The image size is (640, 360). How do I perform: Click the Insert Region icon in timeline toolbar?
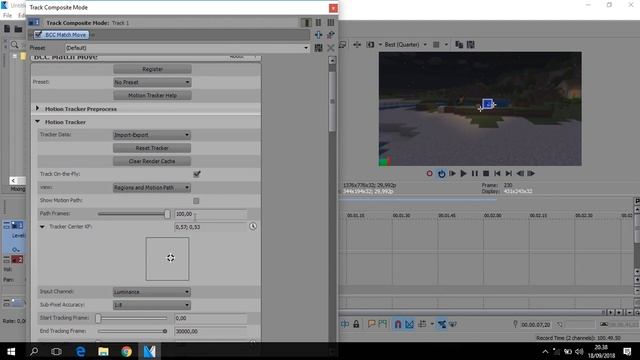click(382, 324)
